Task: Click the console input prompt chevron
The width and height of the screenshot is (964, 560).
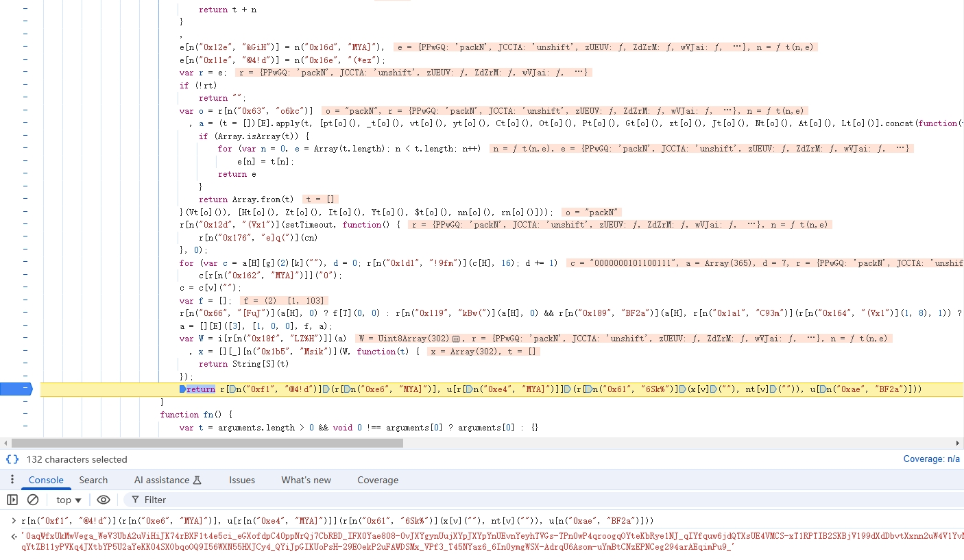Action: coord(14,521)
